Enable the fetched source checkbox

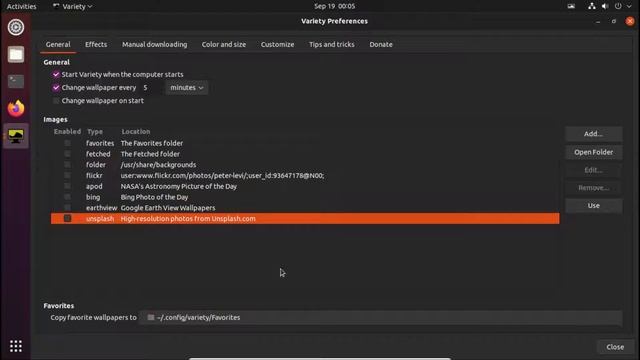(x=67, y=154)
